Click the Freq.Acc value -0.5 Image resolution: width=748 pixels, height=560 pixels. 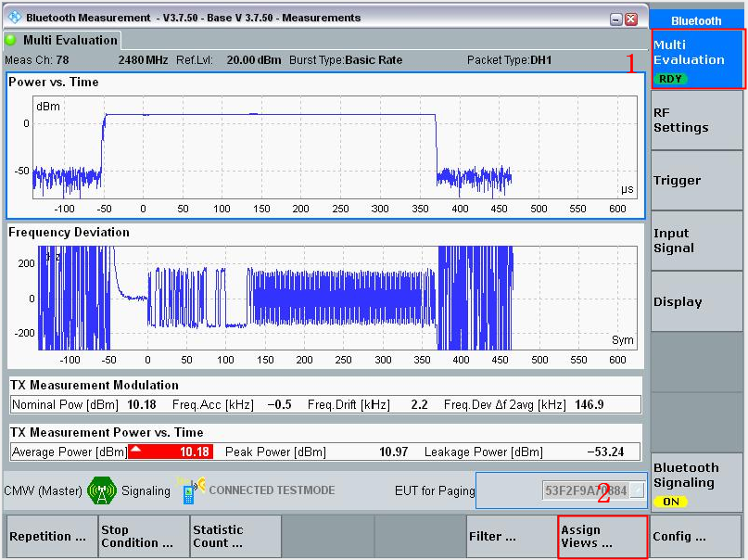tap(280, 404)
